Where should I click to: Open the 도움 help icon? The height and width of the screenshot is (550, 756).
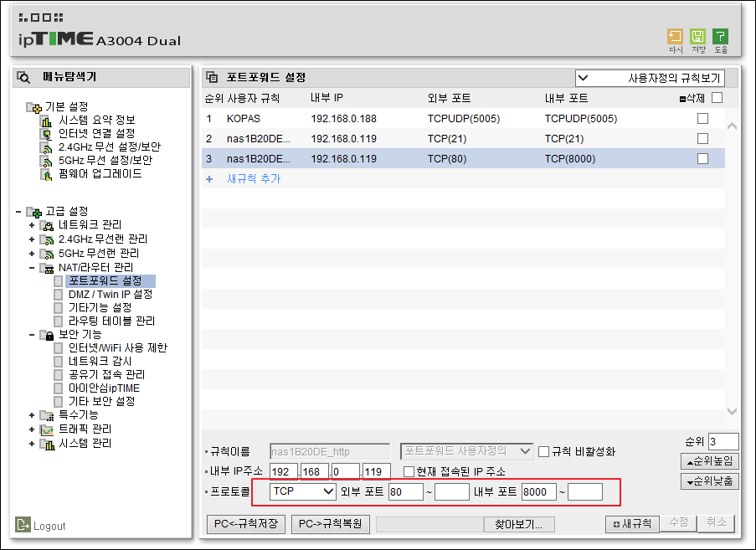[720, 37]
